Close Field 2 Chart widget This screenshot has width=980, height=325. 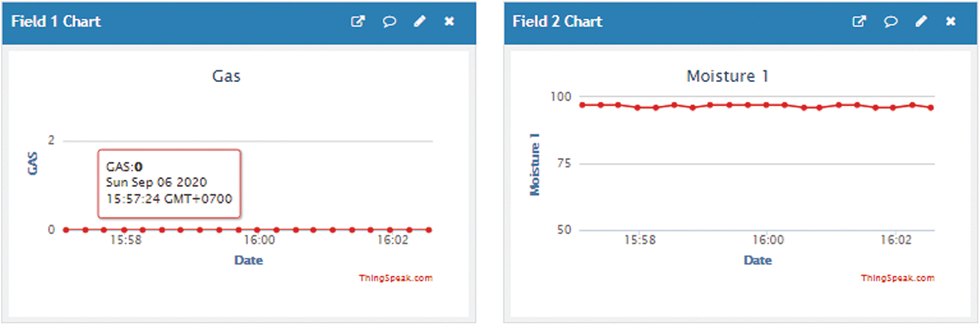[x=951, y=22]
